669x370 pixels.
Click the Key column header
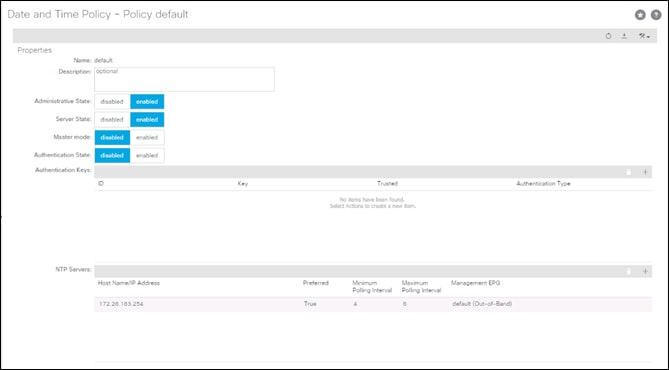[x=243, y=184]
